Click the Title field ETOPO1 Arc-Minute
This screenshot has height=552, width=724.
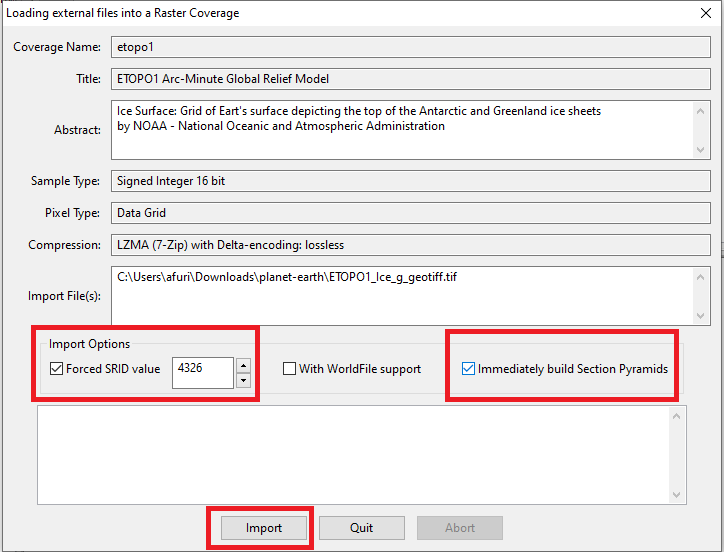(410, 79)
